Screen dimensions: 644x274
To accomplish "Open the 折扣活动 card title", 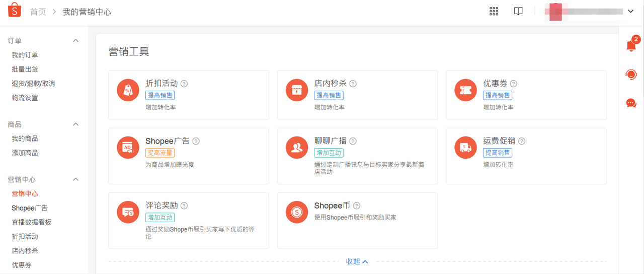I will pos(162,84).
